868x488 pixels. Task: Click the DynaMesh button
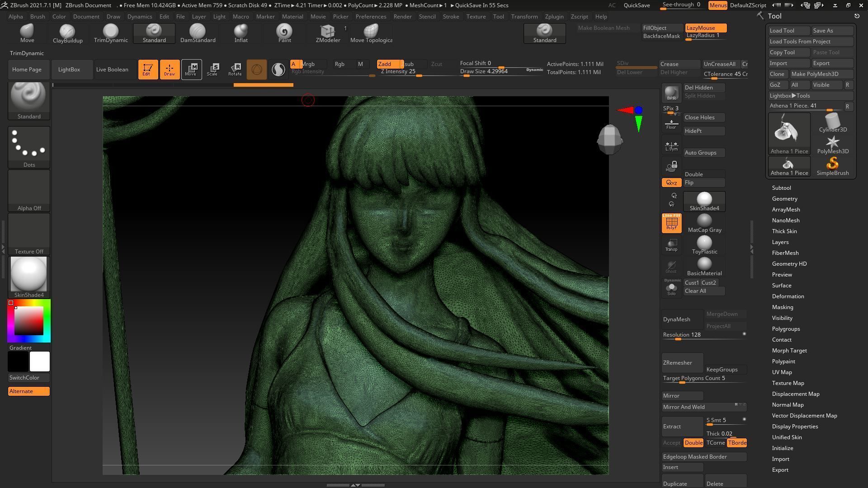point(682,319)
